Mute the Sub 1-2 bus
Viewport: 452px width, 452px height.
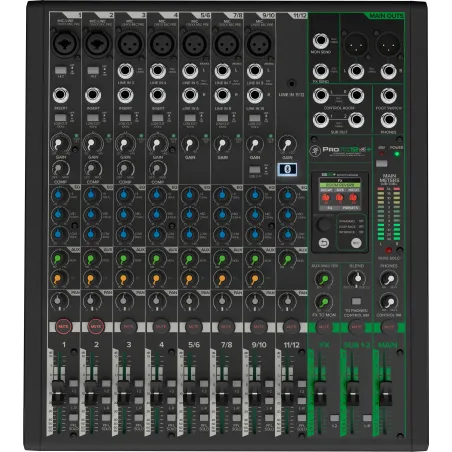click(356, 327)
